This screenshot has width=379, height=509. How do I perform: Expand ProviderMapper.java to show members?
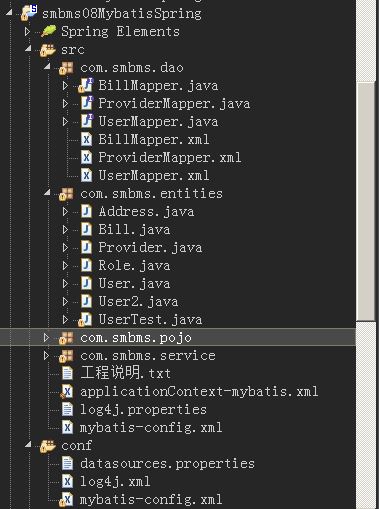click(x=65, y=104)
